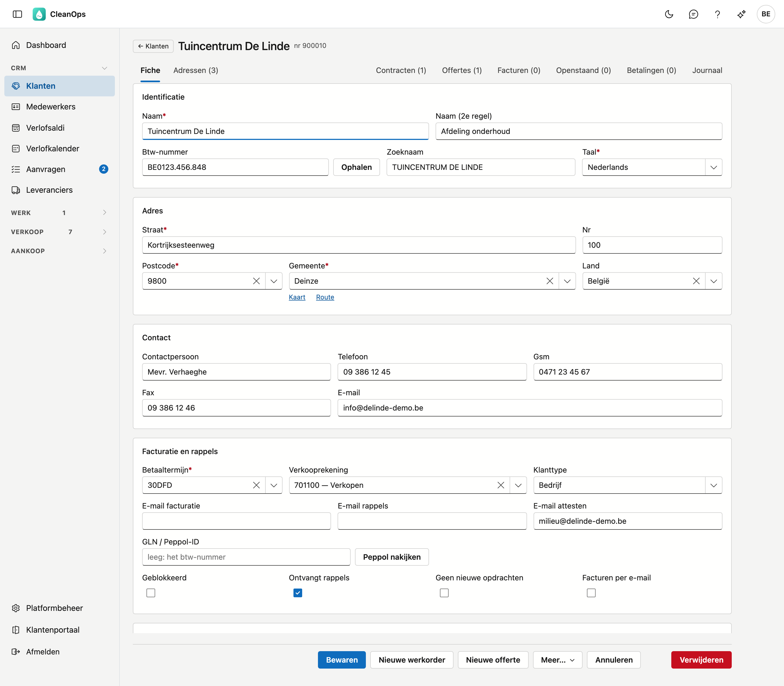Click the sparkle assistant icon
784x686 pixels.
[x=742, y=14]
